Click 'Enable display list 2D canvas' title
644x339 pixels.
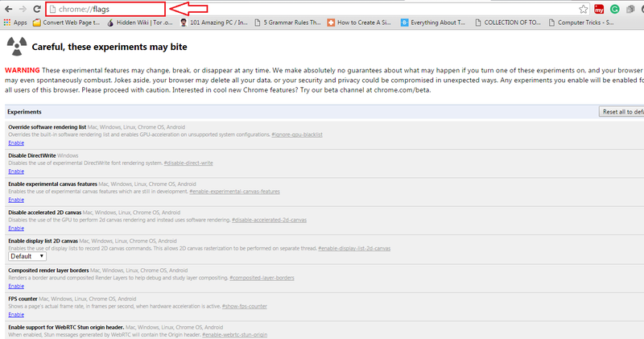(x=43, y=241)
